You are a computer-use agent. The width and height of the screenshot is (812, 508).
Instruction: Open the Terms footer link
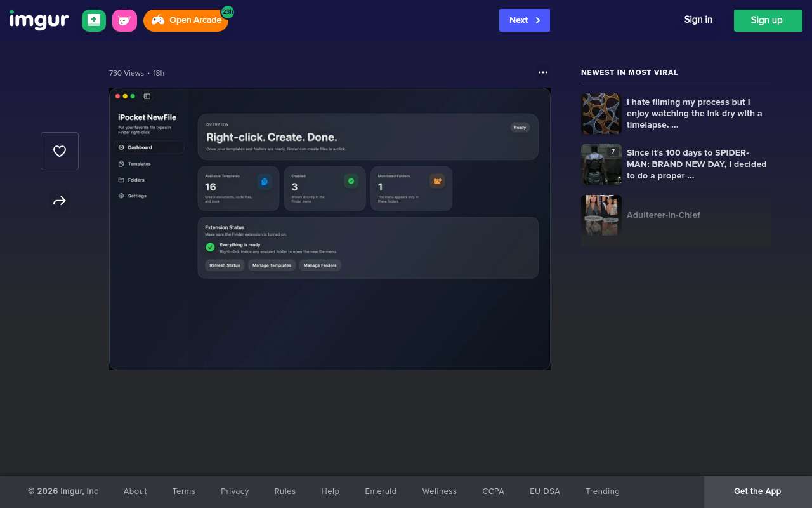[x=184, y=491]
